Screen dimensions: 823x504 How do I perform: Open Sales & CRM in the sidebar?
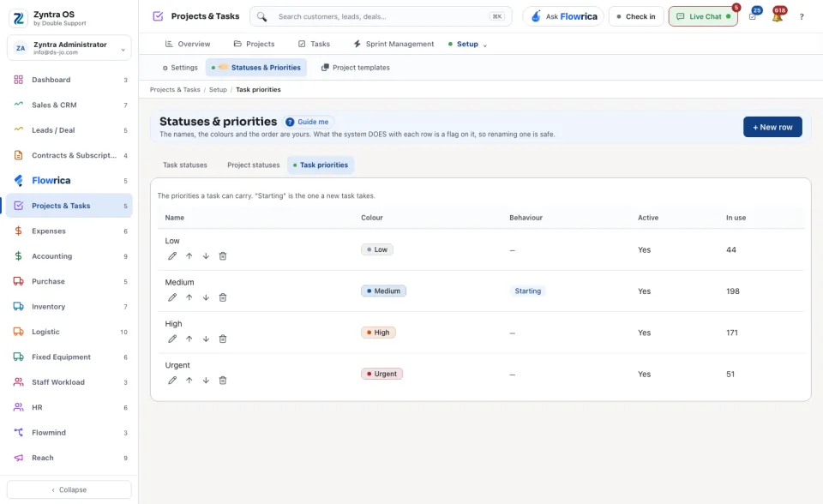coord(69,105)
